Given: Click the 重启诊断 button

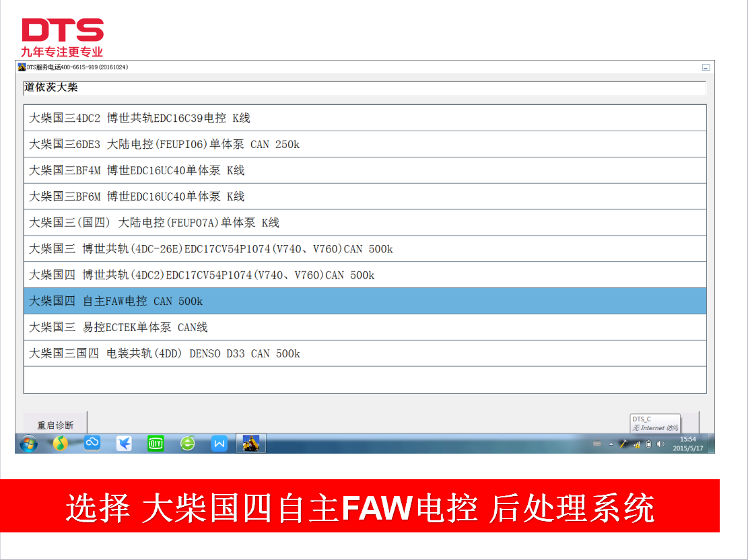Looking at the screenshot, I should tap(55, 423).
